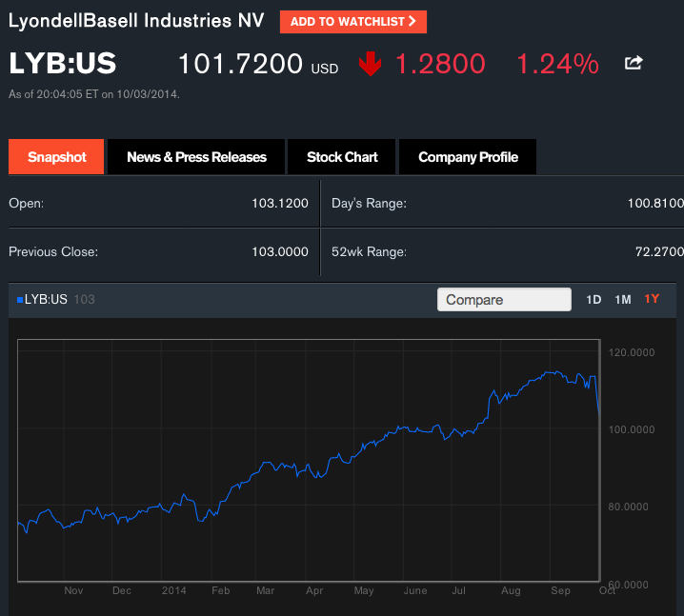Click the share icon beside percent change

(634, 63)
